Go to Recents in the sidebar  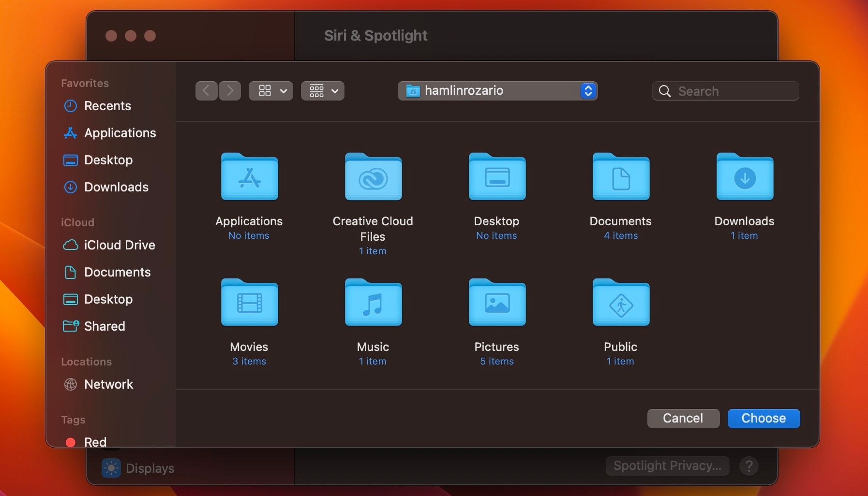coord(107,106)
